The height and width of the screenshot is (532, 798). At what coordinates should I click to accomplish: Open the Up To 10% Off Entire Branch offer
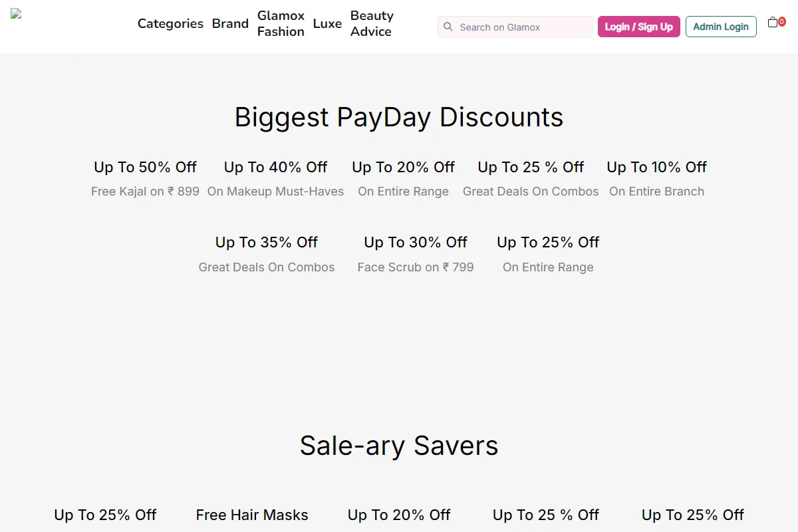tap(656, 179)
